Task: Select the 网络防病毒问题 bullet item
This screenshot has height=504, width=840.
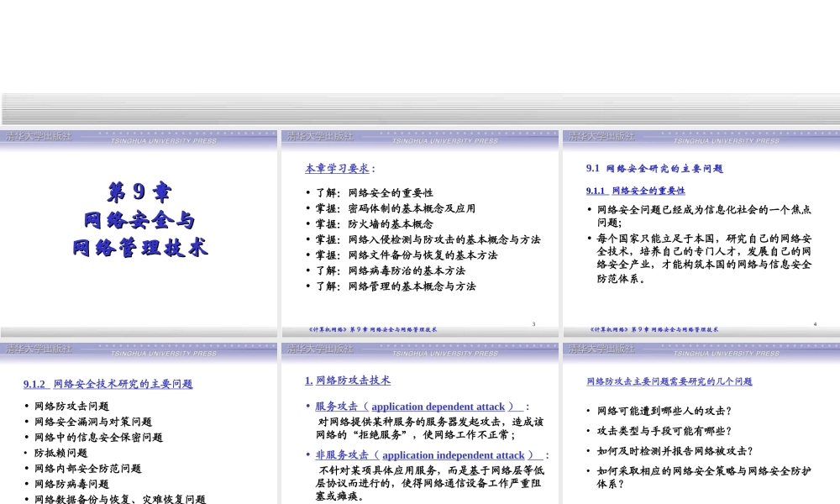Action: pos(74,484)
